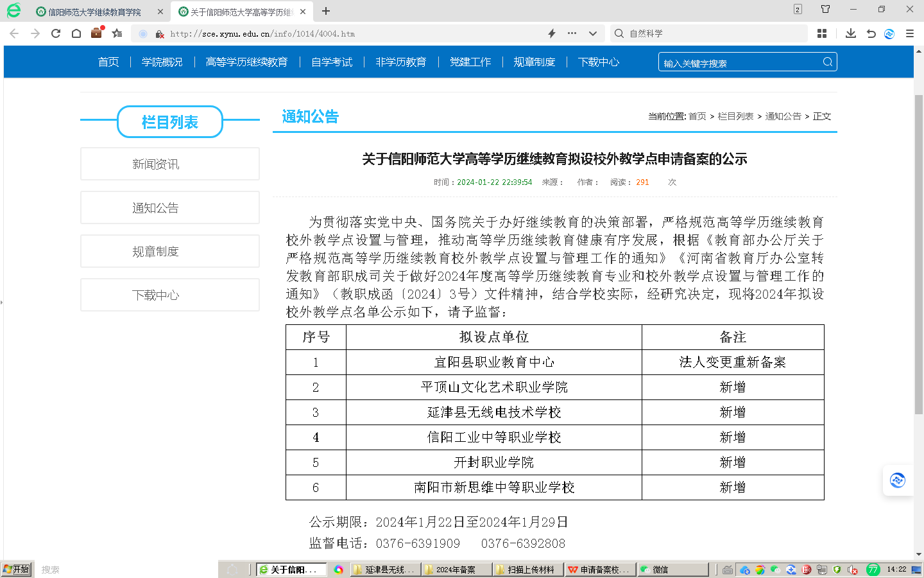Click the downloads arrow icon in toolbar
The height and width of the screenshot is (578, 924).
(851, 33)
